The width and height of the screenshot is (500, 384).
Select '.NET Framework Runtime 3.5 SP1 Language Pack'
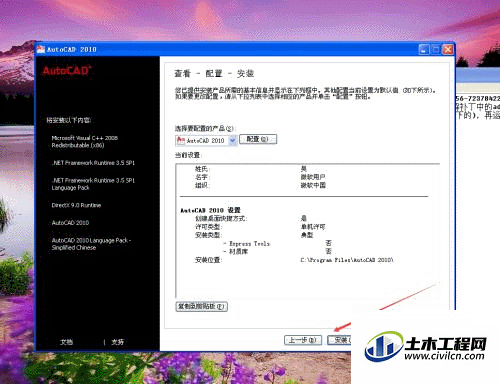click(93, 184)
